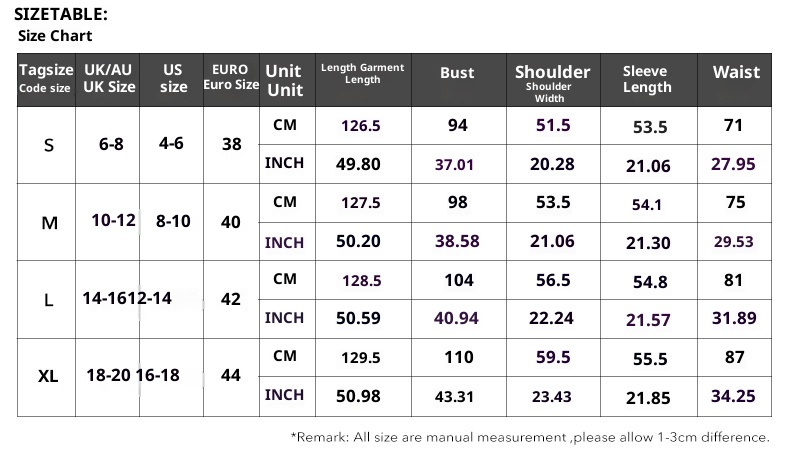This screenshot has height=470, width=790.
Task: Click the Size Chart title
Action: point(56,36)
